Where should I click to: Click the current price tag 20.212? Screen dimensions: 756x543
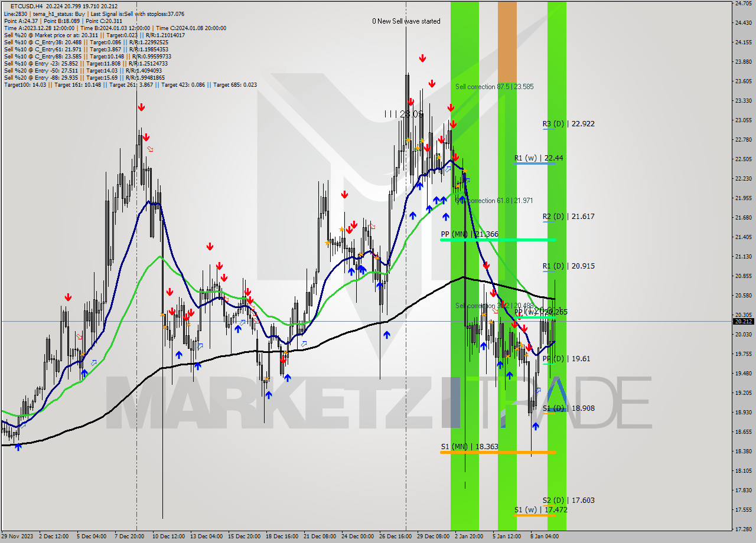click(743, 322)
